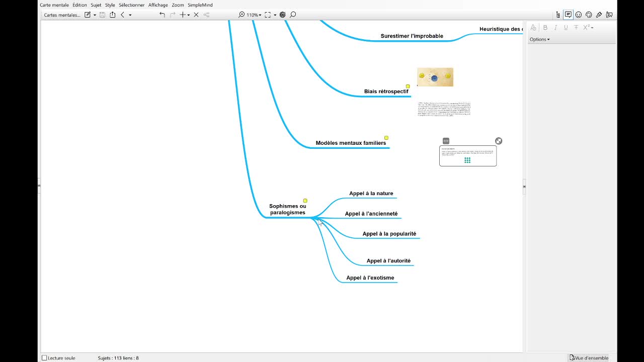Image resolution: width=644 pixels, height=362 pixels.
Task: Enable the Lecture seule checkbox
Action: pos(44,358)
